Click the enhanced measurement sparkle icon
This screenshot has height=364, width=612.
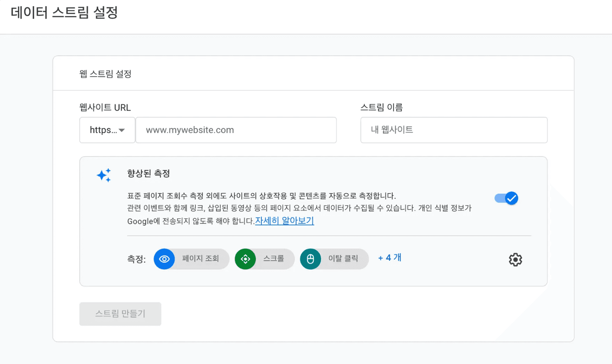pyautogui.click(x=104, y=175)
